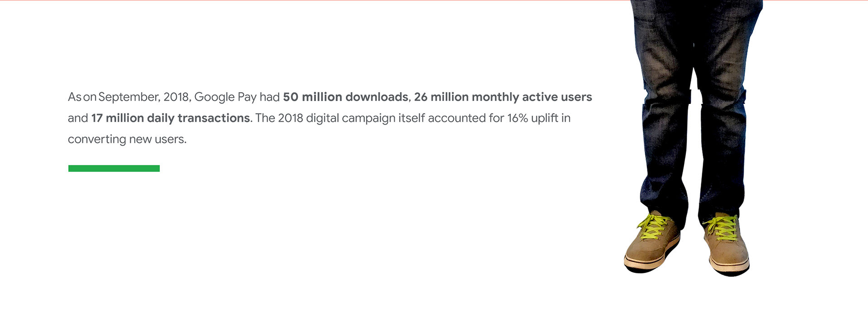The height and width of the screenshot is (314, 868).
Task: Click the thin orange line at the top
Action: coord(316,0)
